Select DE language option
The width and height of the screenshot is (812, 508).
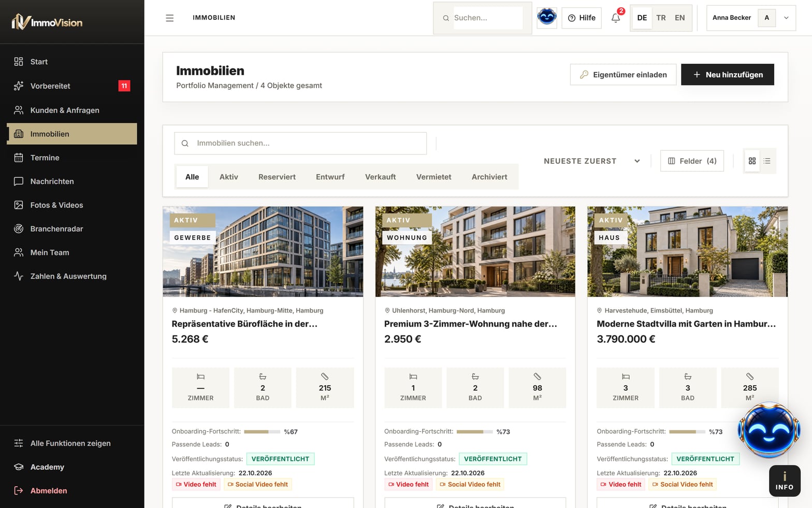pyautogui.click(x=642, y=18)
